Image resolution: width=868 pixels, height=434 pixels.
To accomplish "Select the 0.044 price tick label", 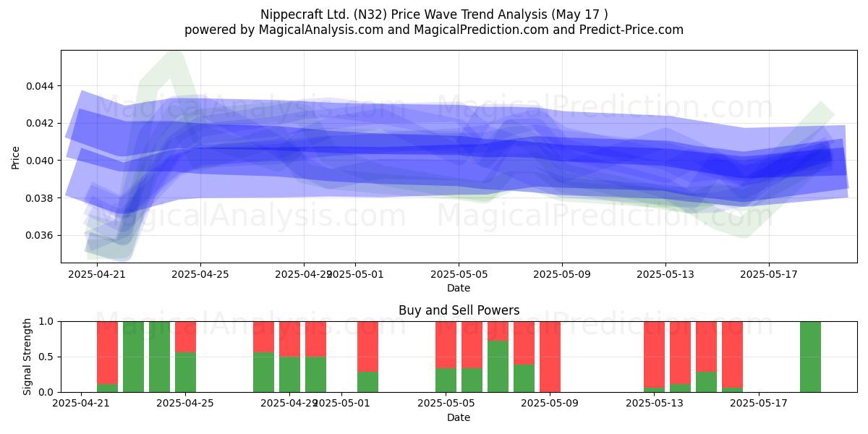I will [40, 86].
